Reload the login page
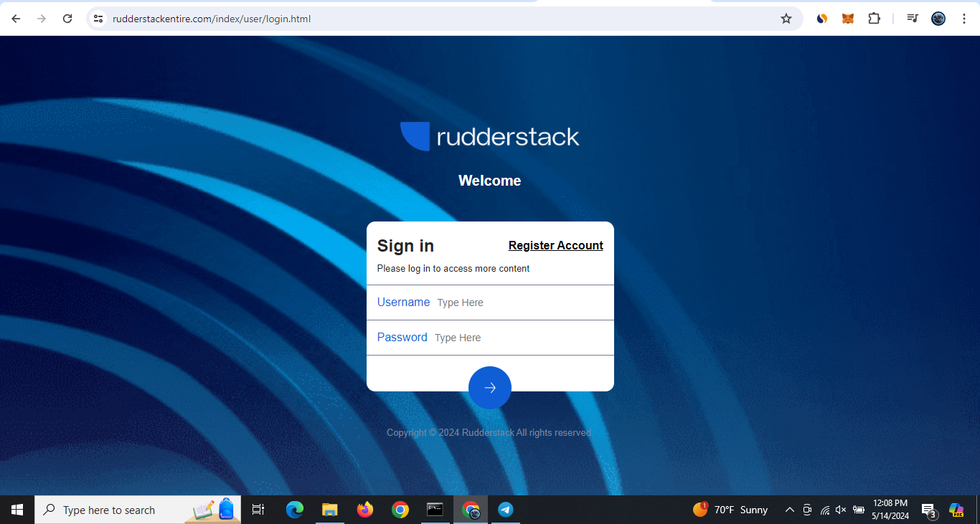This screenshot has width=980, height=524. [x=67, y=19]
